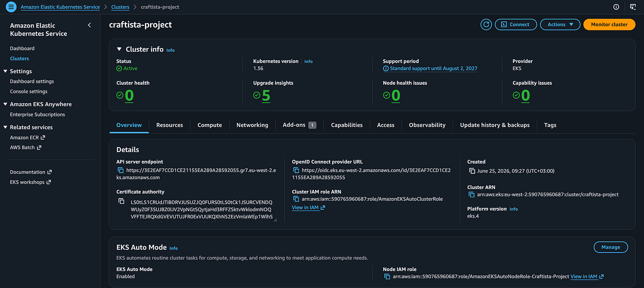Viewport: 644px width, 288px height.
Task: Copy the Cluster ARN value
Action: (x=472, y=194)
